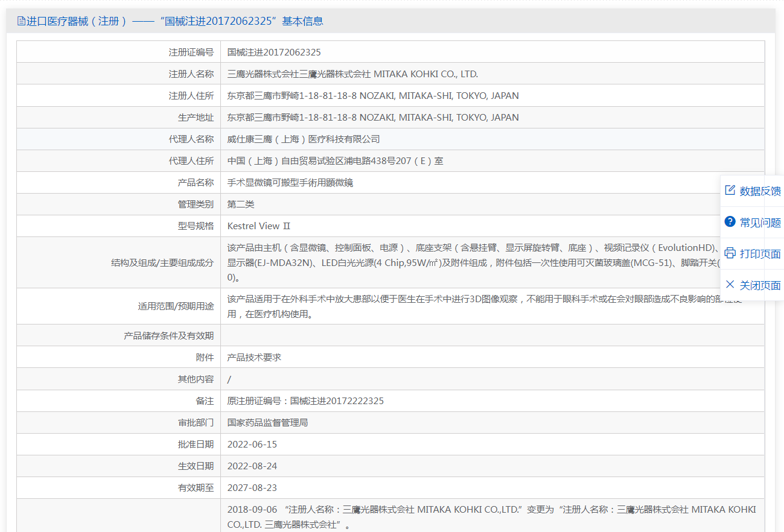784x532 pixels.
Task: Click approval date 2022-06-15
Action: [252, 445]
